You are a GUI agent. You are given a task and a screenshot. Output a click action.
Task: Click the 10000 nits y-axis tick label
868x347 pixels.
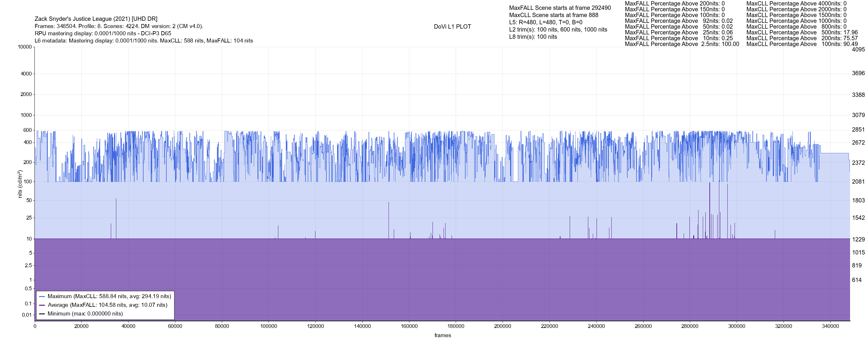tap(25, 47)
